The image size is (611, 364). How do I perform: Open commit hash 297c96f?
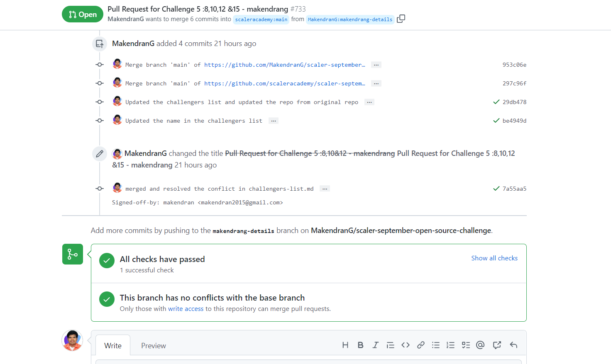point(514,83)
